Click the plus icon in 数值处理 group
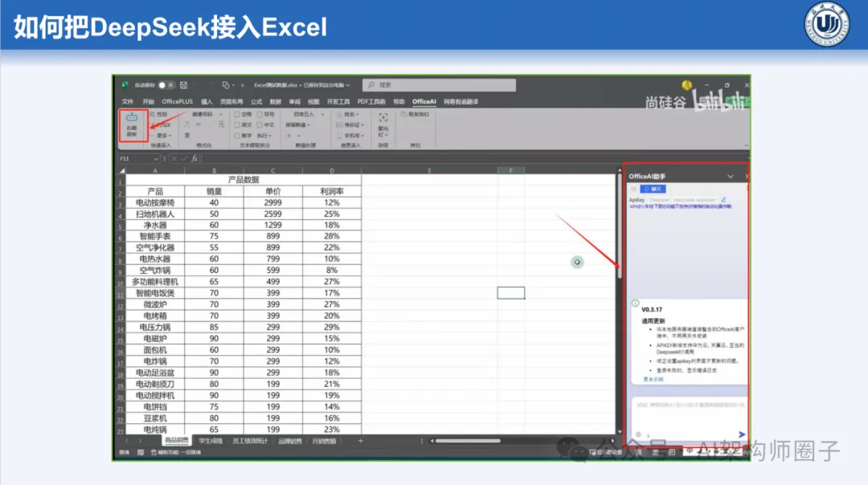 289,136
